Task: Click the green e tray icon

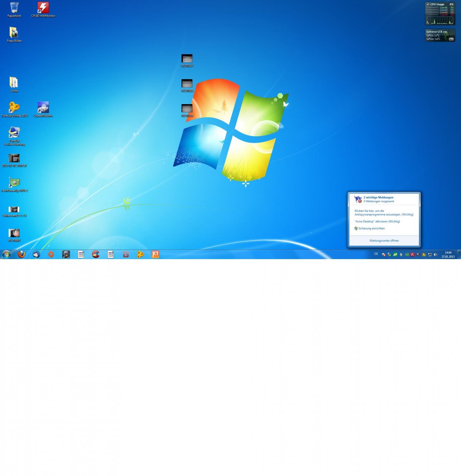Action: [x=395, y=255]
